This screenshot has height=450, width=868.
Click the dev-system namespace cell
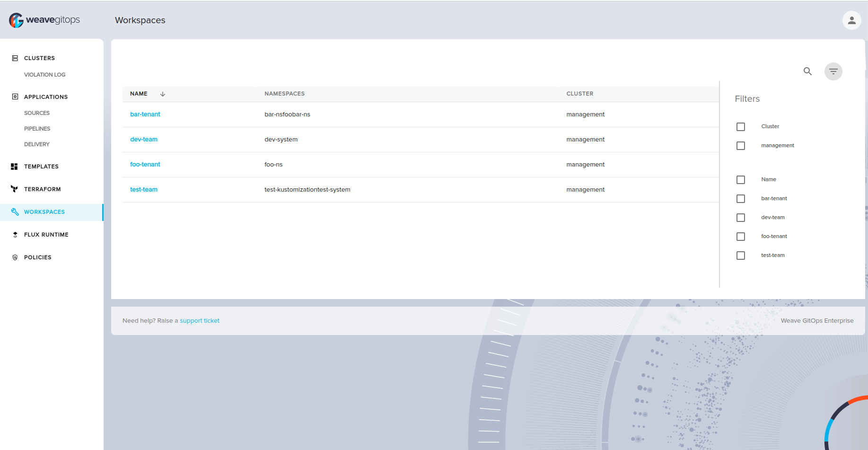(281, 140)
